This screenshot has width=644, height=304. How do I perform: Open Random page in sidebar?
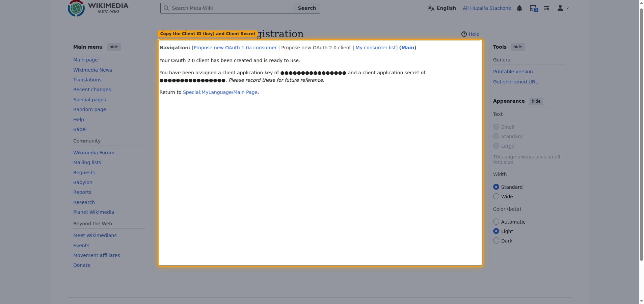[x=89, y=109]
